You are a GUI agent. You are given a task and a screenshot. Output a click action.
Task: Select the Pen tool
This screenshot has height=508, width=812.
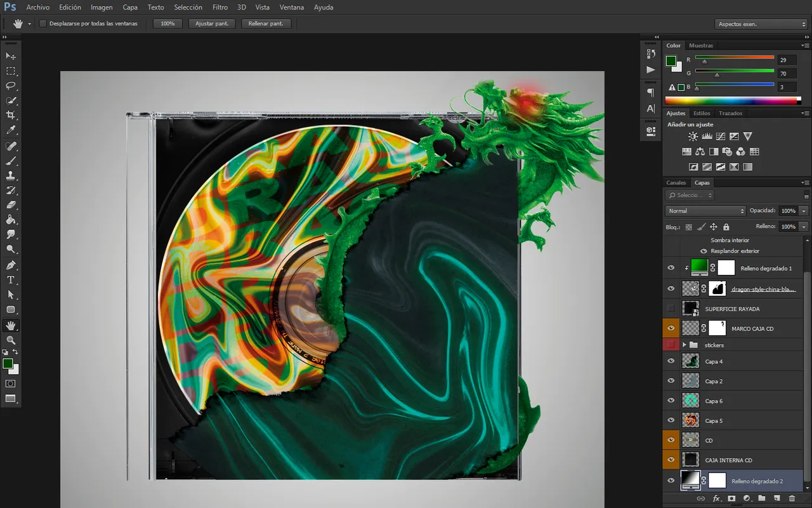pyautogui.click(x=11, y=265)
